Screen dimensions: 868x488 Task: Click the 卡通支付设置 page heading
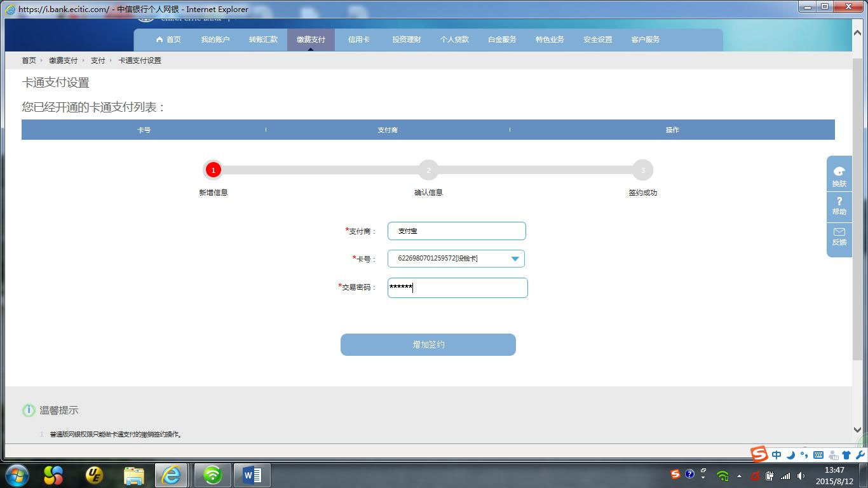point(56,83)
